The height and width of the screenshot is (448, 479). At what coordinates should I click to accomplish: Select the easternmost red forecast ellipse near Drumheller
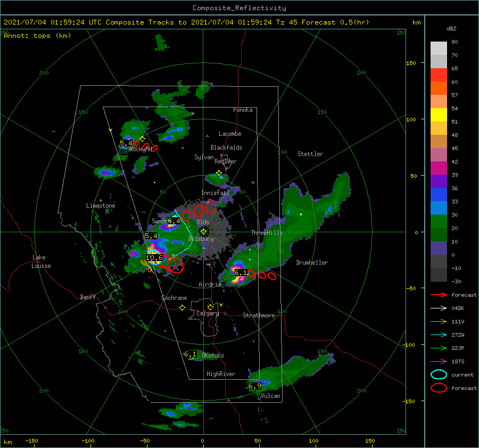click(x=271, y=276)
